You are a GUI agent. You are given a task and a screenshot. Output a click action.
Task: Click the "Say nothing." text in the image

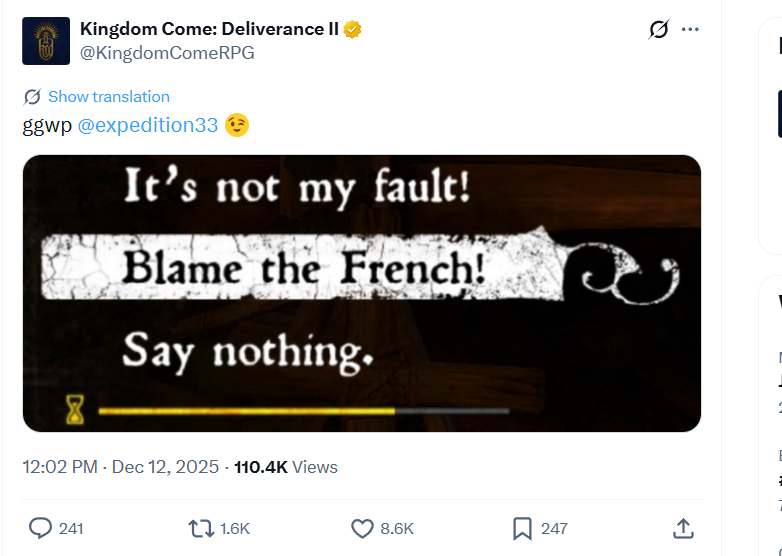pos(248,350)
